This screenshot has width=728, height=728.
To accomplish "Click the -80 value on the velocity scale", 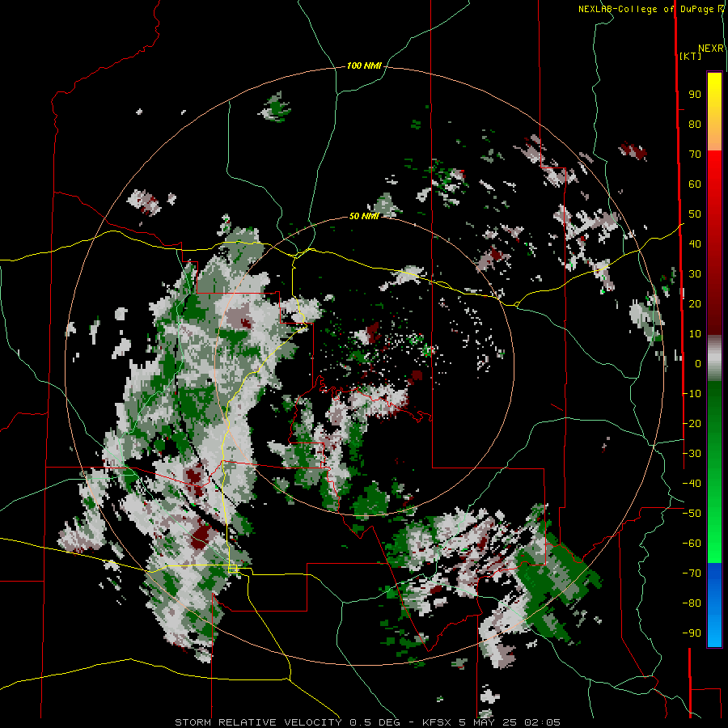I will (692, 603).
